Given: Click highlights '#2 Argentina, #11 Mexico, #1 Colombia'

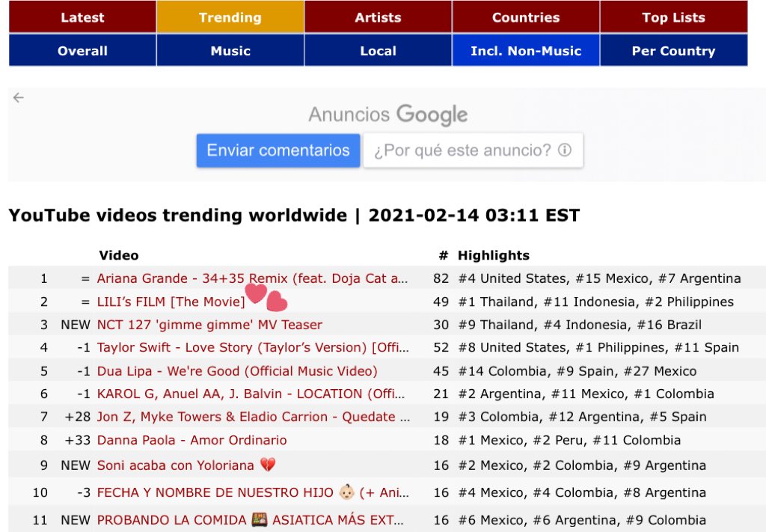Looking at the screenshot, I should point(586,394).
